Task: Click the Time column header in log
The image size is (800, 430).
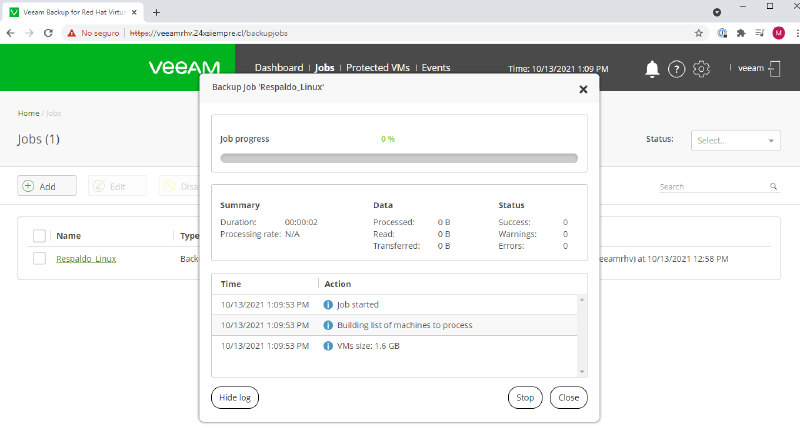Action: (231, 284)
